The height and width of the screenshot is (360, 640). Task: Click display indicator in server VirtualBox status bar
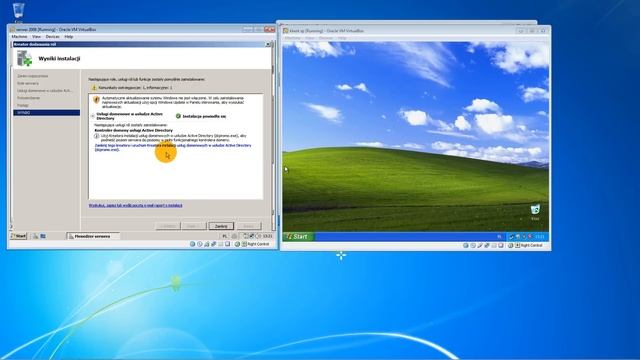coord(228,244)
